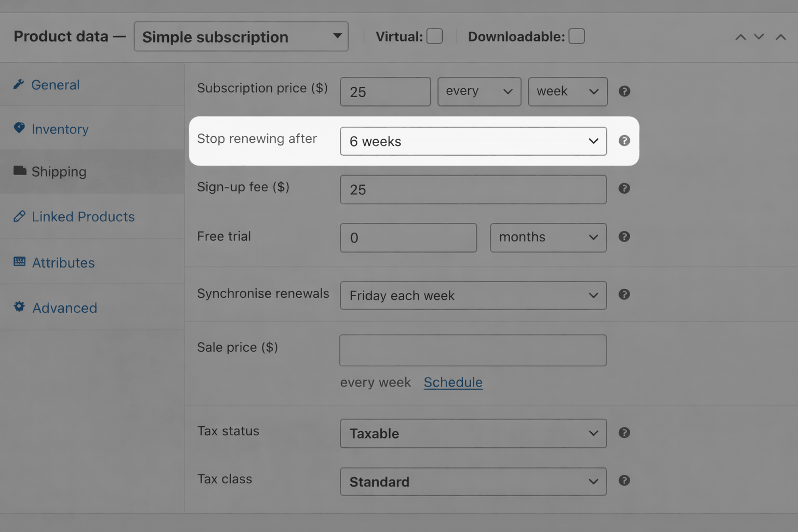Collapse the Product data panel
Viewport: 798px width, 532px height.
coord(780,36)
